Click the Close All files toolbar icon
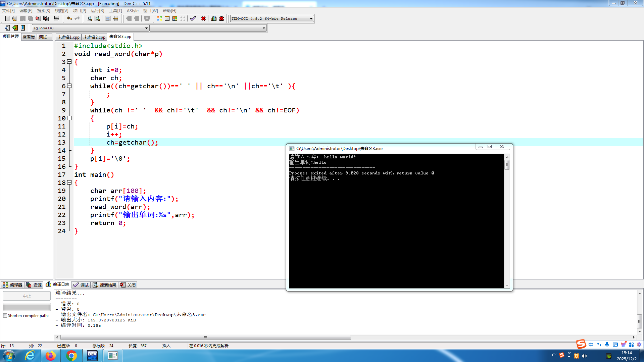Viewport: 644px width, 362px height. pyautogui.click(x=46, y=18)
